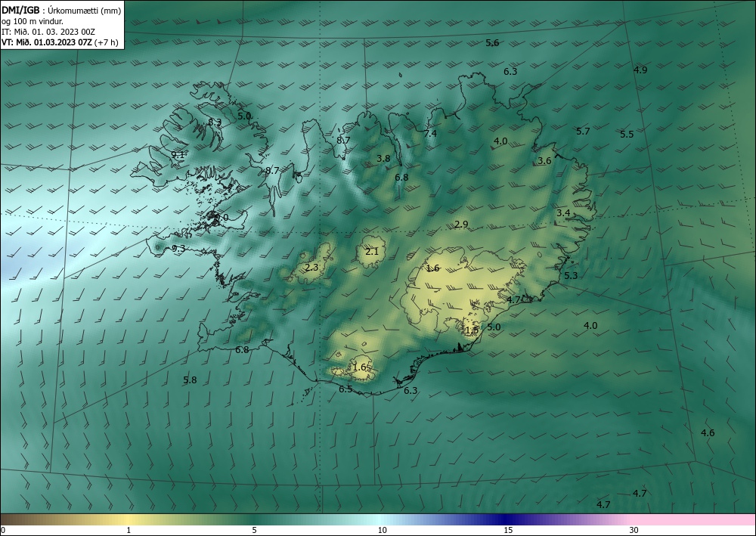Viewport: 756px width, 536px height.
Task: Pick the dark navy section of the colour bar
Action: point(505,519)
